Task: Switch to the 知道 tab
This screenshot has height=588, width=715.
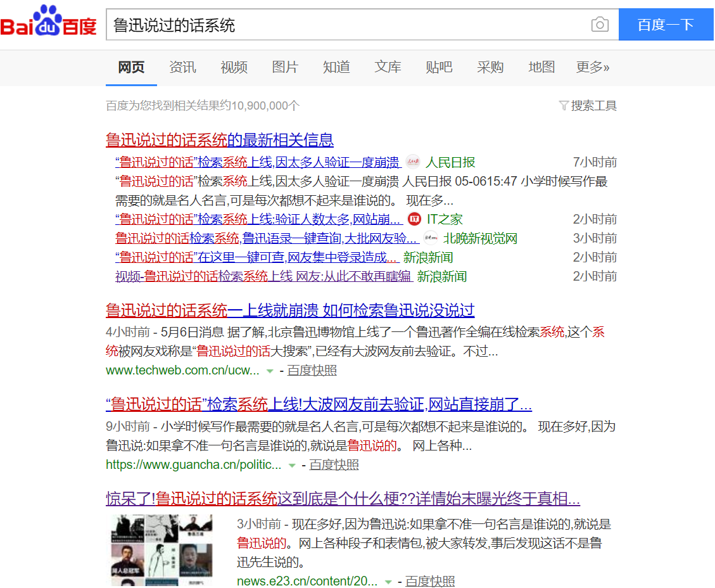Action: [x=336, y=68]
